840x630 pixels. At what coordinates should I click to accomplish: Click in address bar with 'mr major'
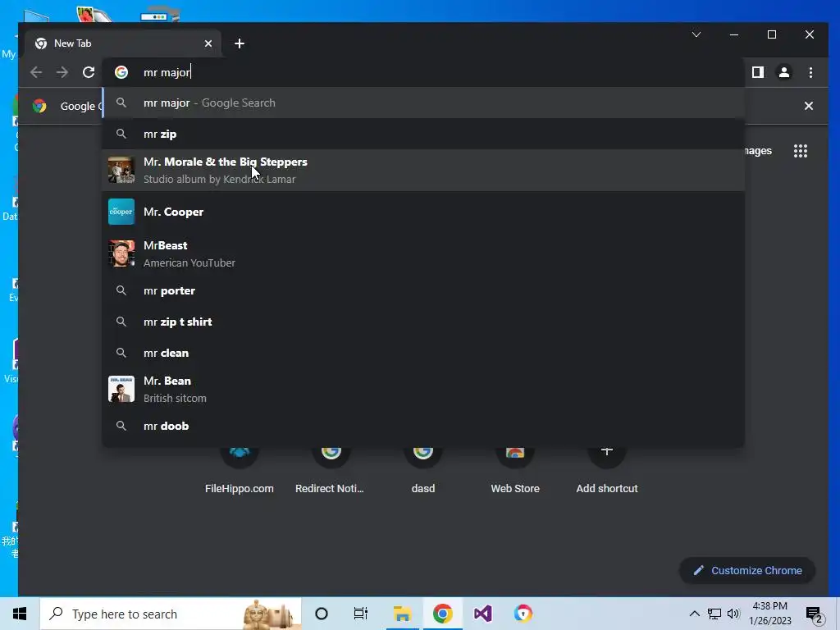point(423,72)
